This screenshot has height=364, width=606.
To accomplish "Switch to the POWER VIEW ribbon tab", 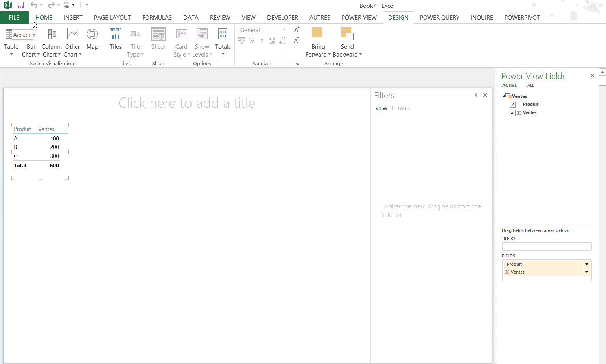I will click(359, 18).
